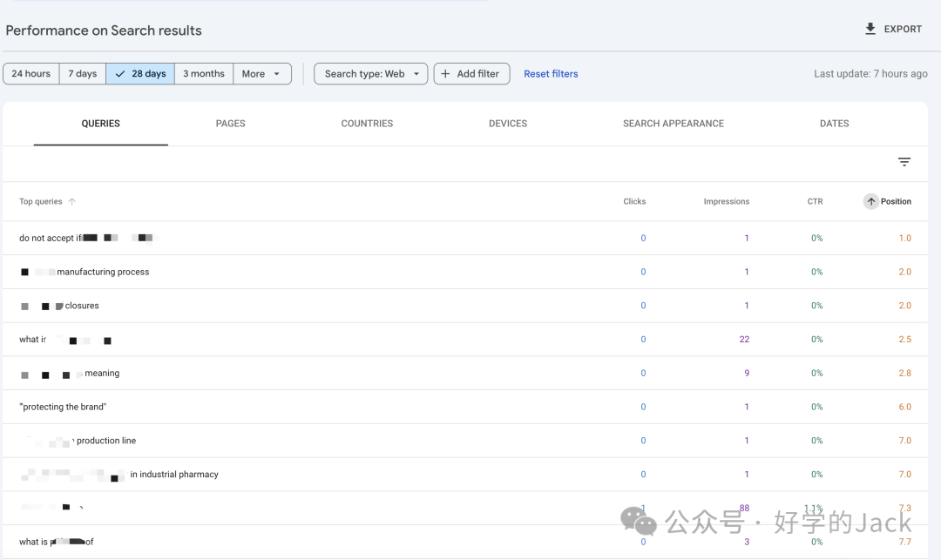Go to the Devices tab
Image resolution: width=941 pixels, height=560 pixels.
pos(508,124)
